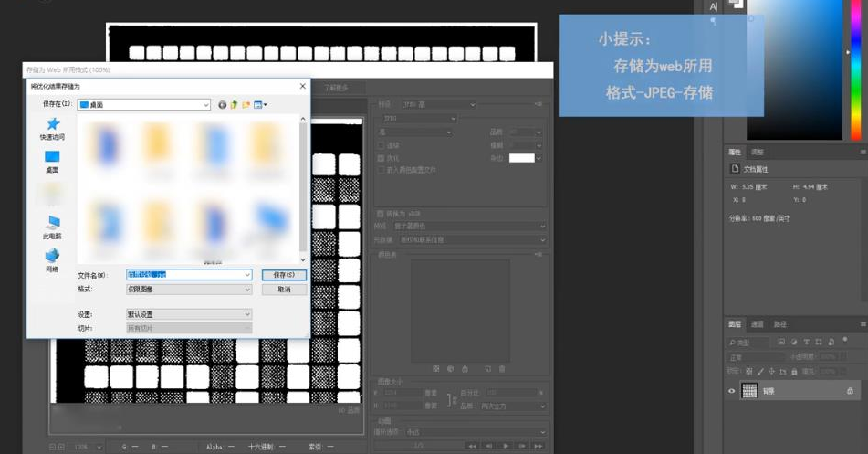Select 网络 (Network) in the save dialog sidebar
The height and width of the screenshot is (454, 868).
coord(52,261)
